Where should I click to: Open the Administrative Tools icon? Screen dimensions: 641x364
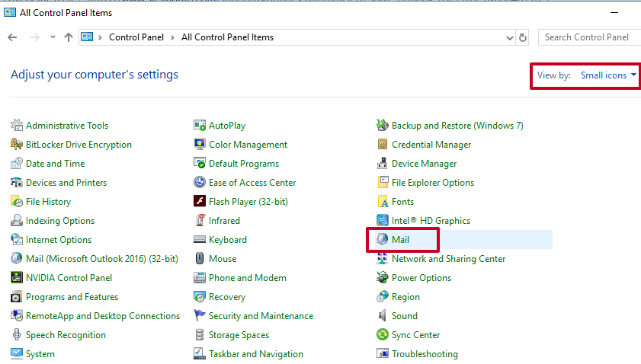tap(17, 125)
